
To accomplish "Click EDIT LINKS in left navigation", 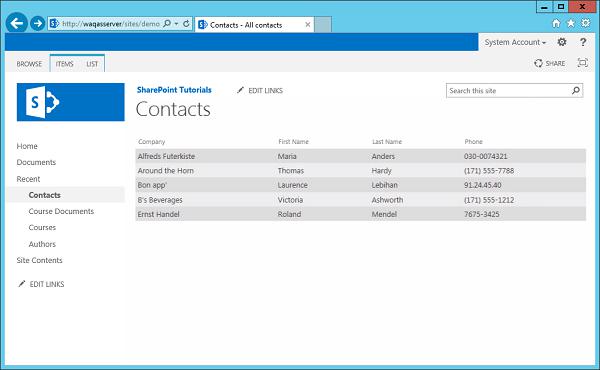I will [41, 284].
